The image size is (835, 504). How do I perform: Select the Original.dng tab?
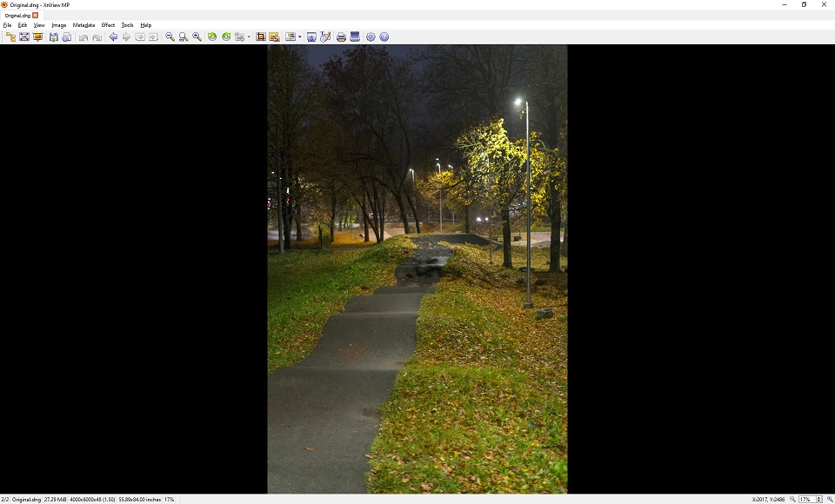[x=17, y=16]
